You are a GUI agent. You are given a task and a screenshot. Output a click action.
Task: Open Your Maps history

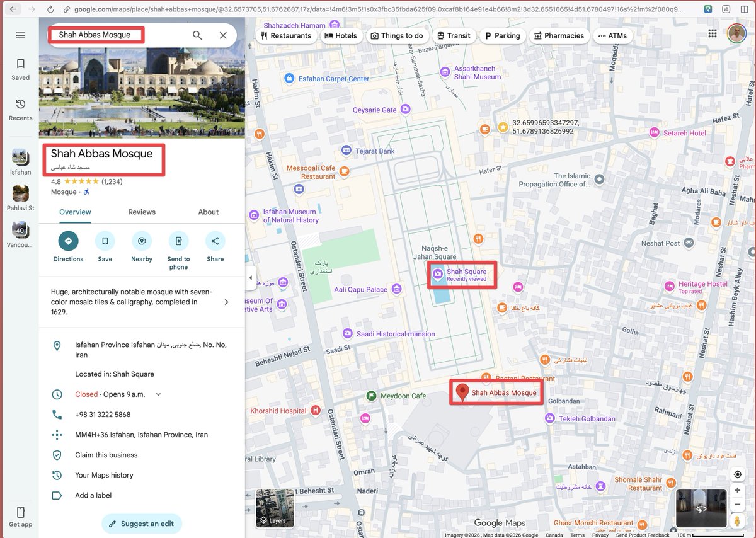pyautogui.click(x=142, y=475)
